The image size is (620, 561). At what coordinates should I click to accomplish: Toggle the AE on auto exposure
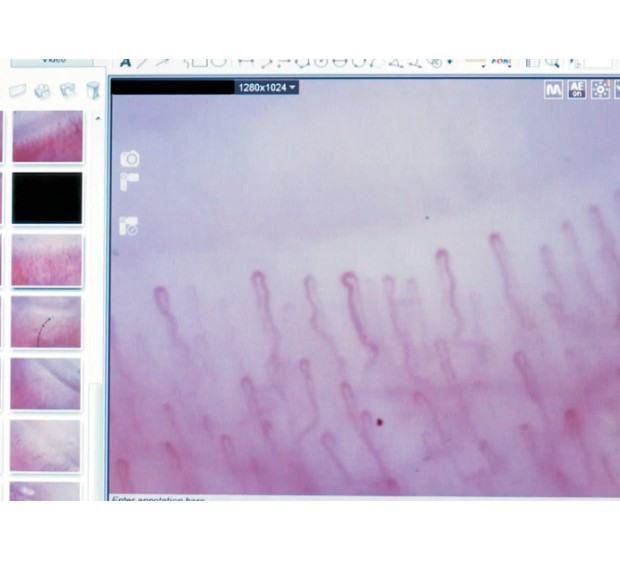point(577,89)
